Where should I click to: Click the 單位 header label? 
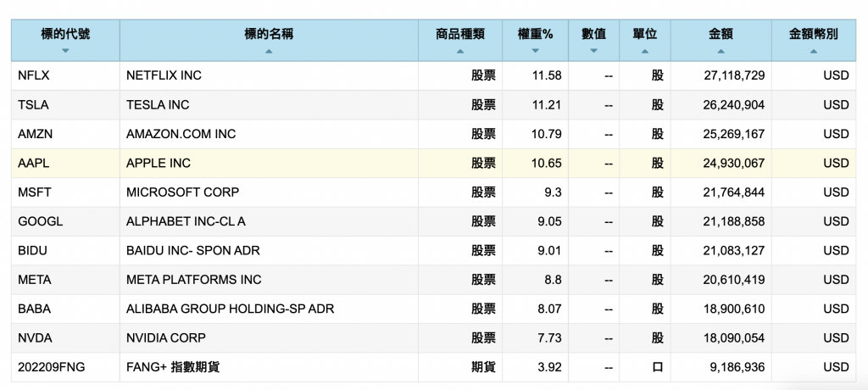click(644, 35)
